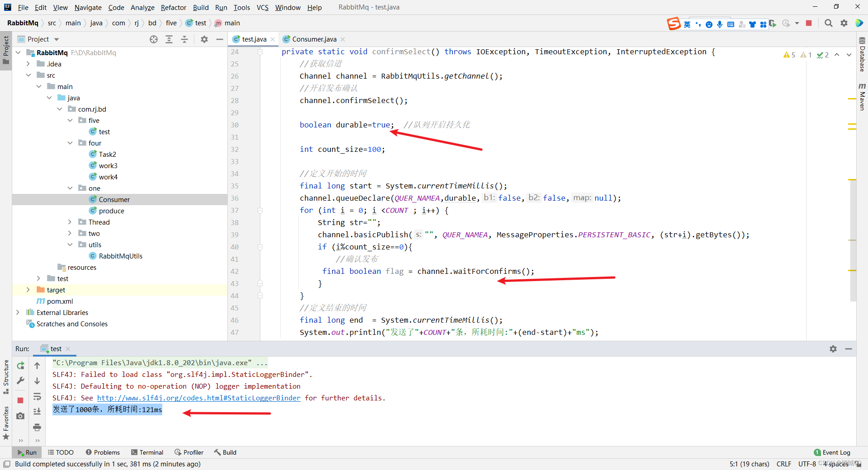
Task: Minimize the Run panel with hide icon
Action: coord(849,349)
